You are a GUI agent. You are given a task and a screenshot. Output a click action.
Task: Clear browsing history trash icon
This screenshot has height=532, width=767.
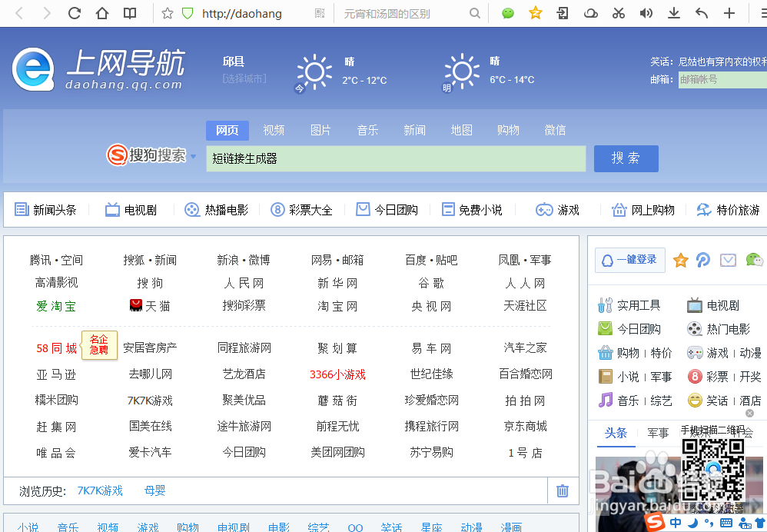point(563,490)
